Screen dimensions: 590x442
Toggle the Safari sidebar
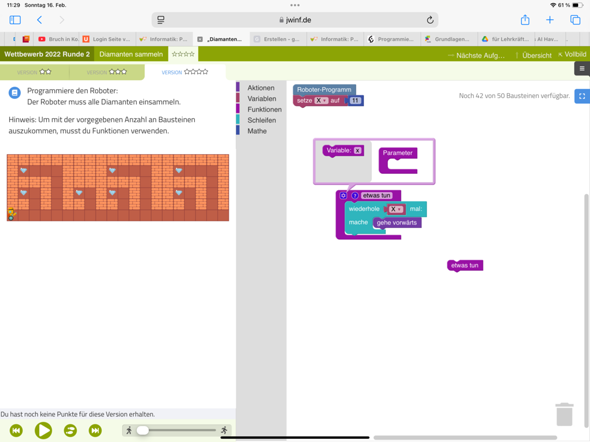pyautogui.click(x=15, y=20)
